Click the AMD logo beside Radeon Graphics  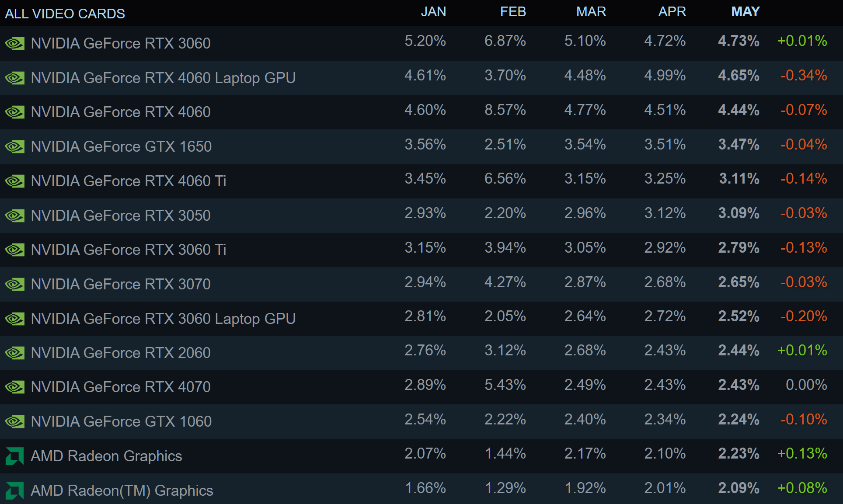click(x=14, y=456)
